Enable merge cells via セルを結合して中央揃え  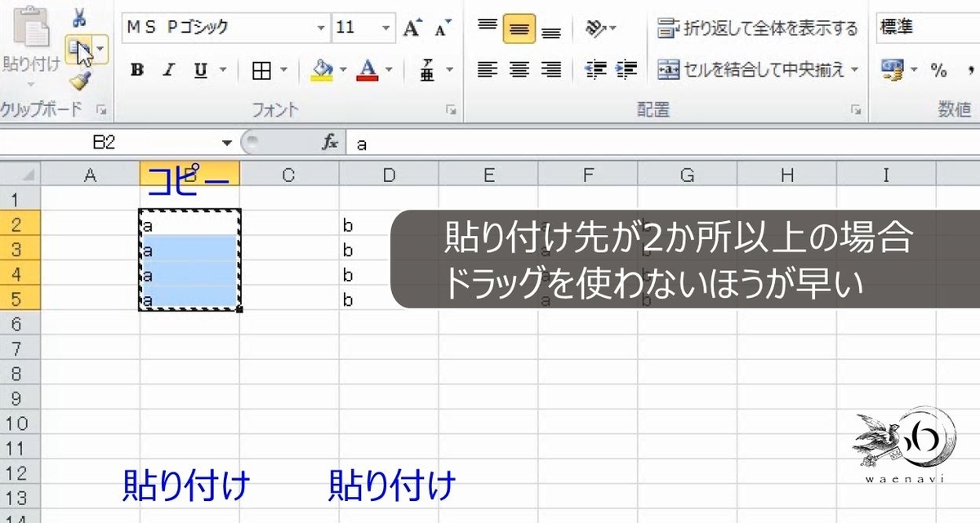(755, 70)
